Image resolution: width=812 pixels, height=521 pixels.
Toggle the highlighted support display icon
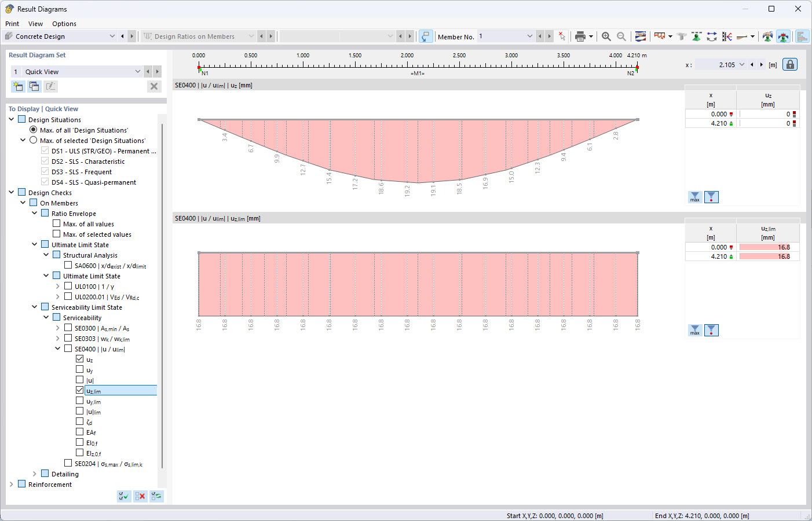[x=783, y=36]
